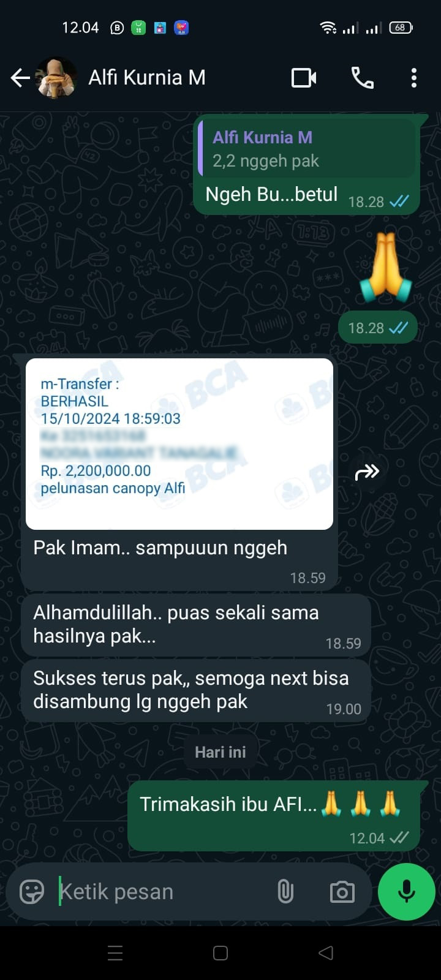Tap the green microphone voice message button

pyautogui.click(x=407, y=892)
